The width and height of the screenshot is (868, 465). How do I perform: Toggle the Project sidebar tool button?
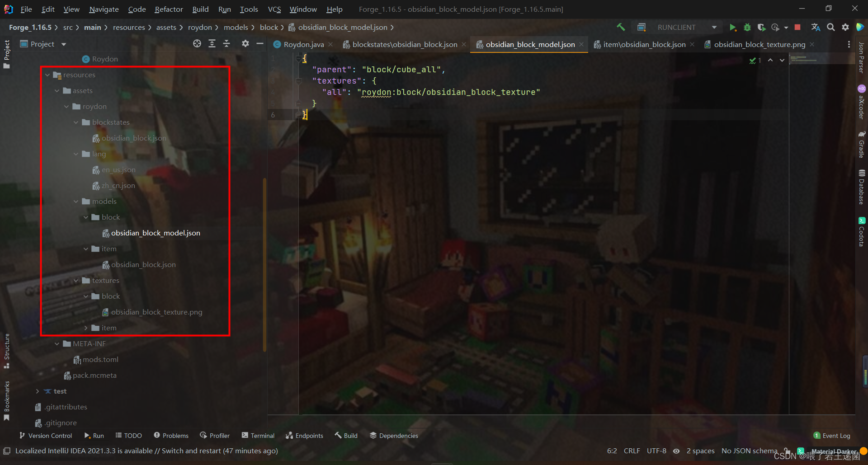tap(6, 54)
